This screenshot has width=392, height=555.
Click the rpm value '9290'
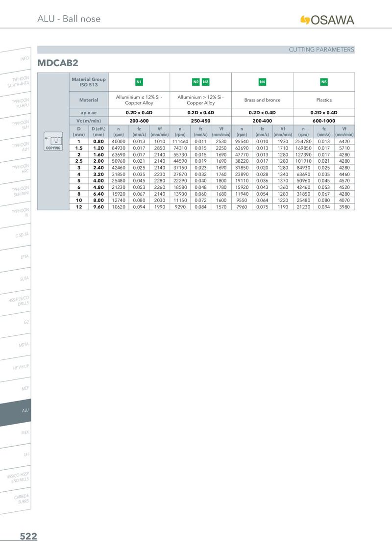click(180, 207)
